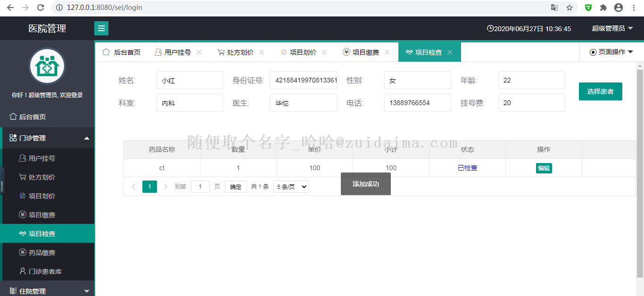
Task: Reload the page with the refresh icon
Action: click(x=41, y=8)
